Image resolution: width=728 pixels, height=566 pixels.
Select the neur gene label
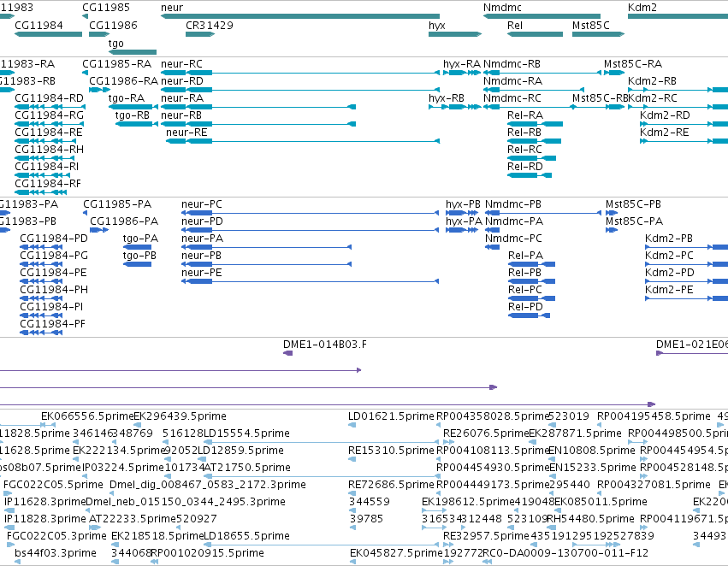(x=172, y=8)
